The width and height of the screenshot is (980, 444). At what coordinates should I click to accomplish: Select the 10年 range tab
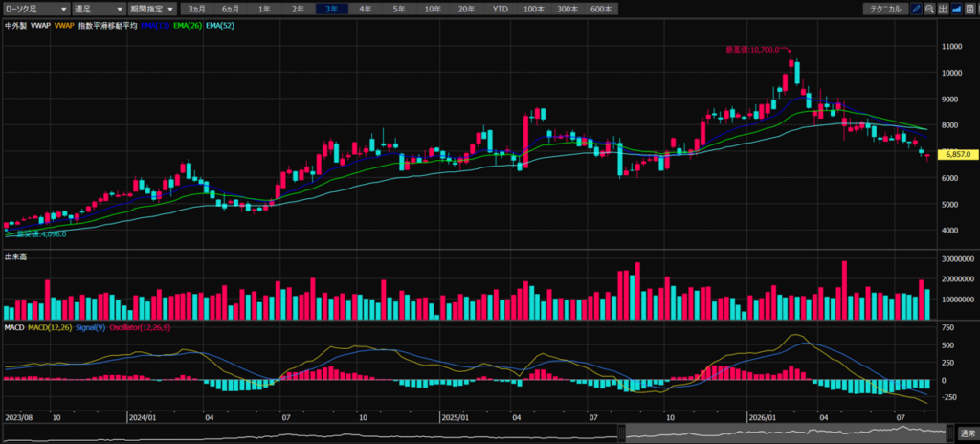pyautogui.click(x=433, y=9)
